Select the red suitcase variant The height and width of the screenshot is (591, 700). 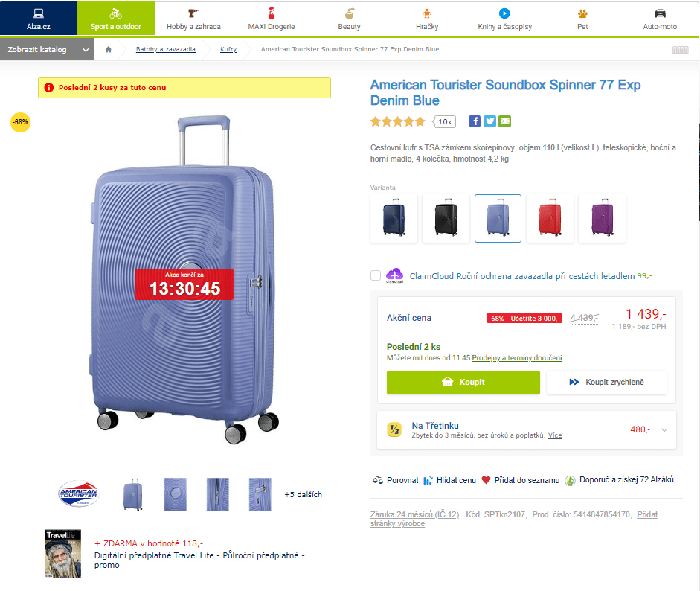click(550, 218)
